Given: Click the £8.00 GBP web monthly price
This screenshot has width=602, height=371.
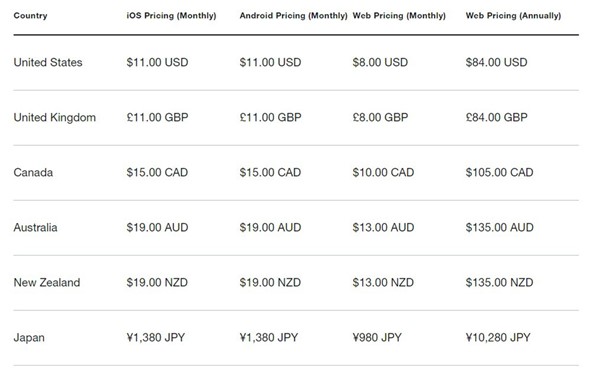Looking at the screenshot, I should point(380,117).
